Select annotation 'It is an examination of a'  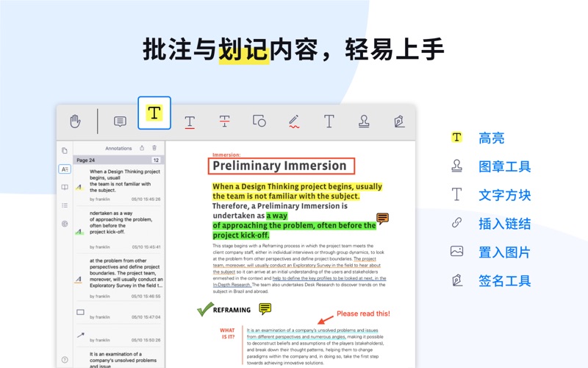[x=119, y=359]
